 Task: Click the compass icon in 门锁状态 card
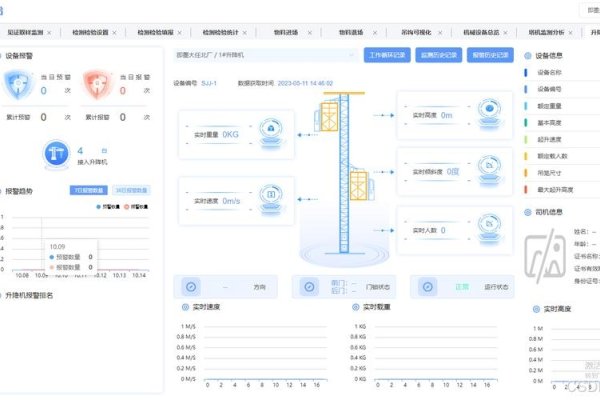(x=309, y=287)
